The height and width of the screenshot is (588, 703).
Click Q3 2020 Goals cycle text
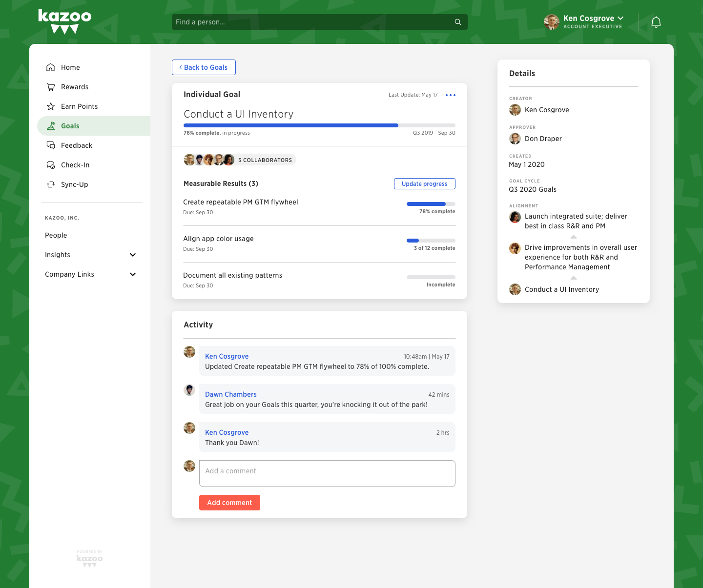533,189
